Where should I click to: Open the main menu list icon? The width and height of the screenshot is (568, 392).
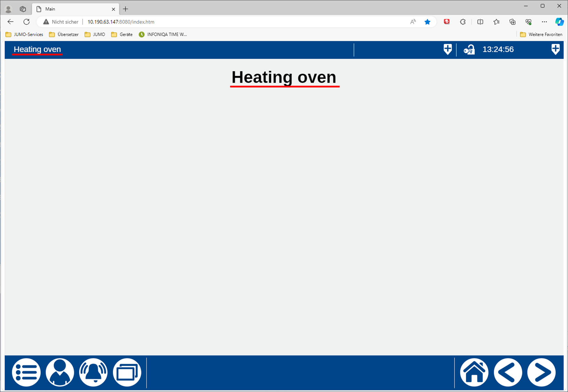coord(26,372)
